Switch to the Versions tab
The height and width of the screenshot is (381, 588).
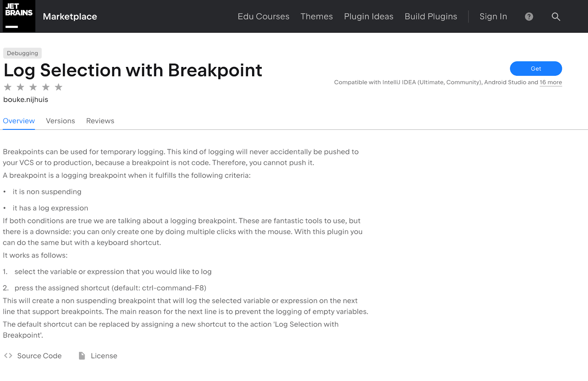pyautogui.click(x=60, y=121)
